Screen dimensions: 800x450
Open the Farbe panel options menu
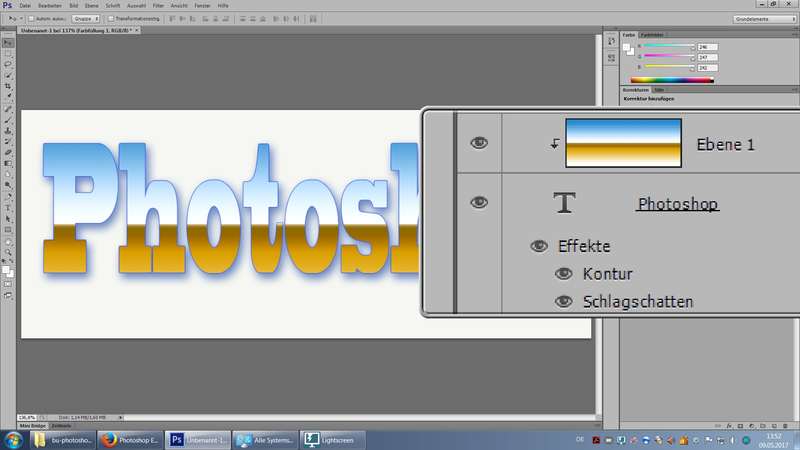795,35
